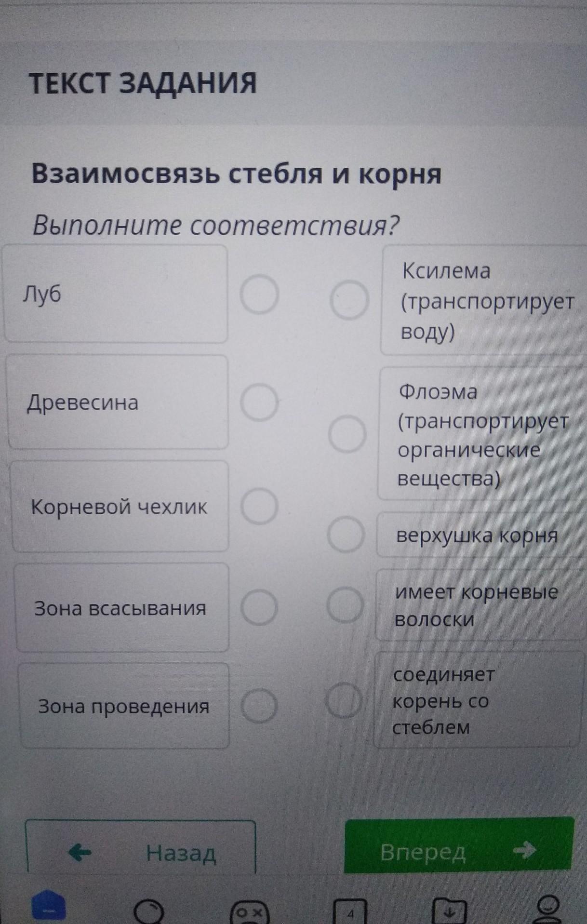Click the Корневой чехлик matching card

click(x=120, y=507)
